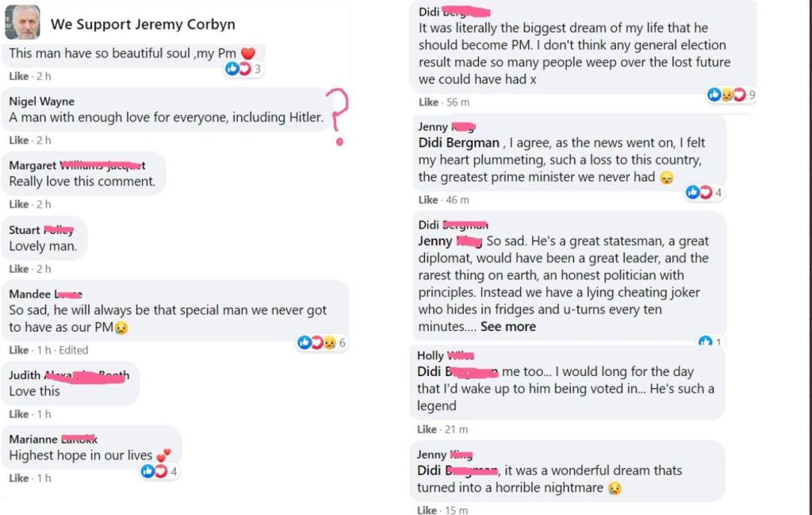Click "Edited" label on Mandee's comment
The image size is (812, 515).
coord(74,350)
